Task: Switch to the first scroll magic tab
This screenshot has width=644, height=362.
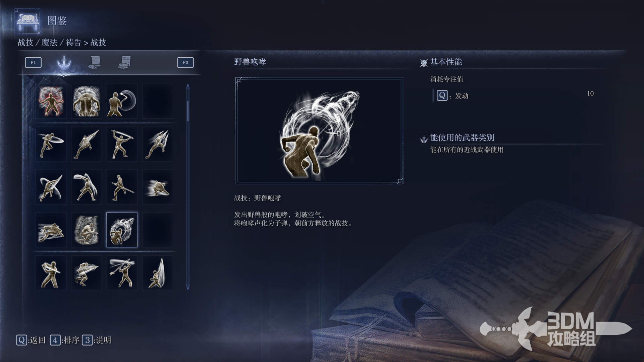Action: 95,63
